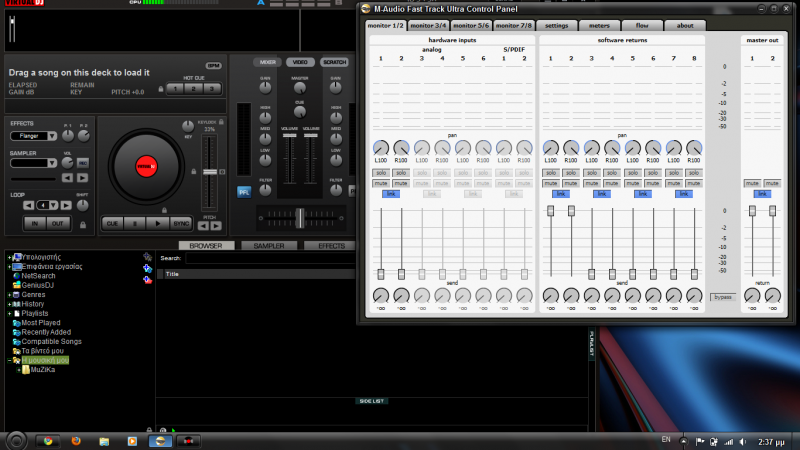This screenshot has height=450, width=800.
Task: Open Firefox from the taskbar
Action: (x=76, y=441)
